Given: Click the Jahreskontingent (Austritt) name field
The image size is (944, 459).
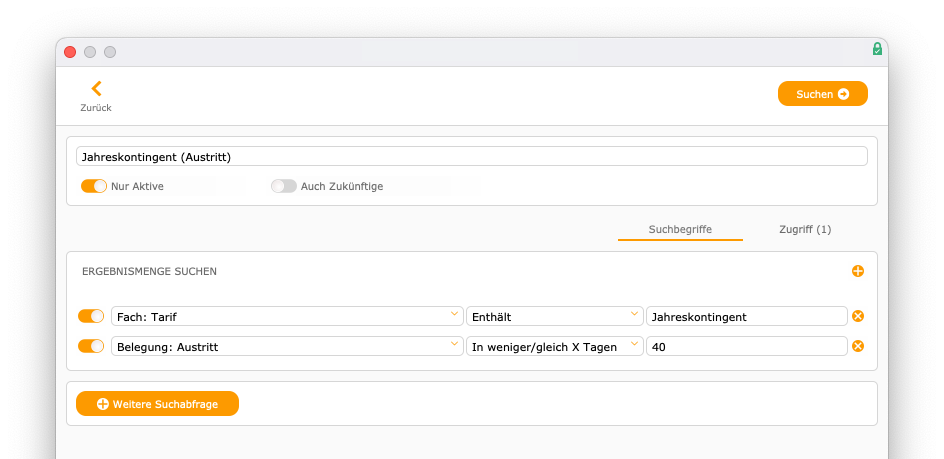Looking at the screenshot, I should pyautogui.click(x=472, y=157).
